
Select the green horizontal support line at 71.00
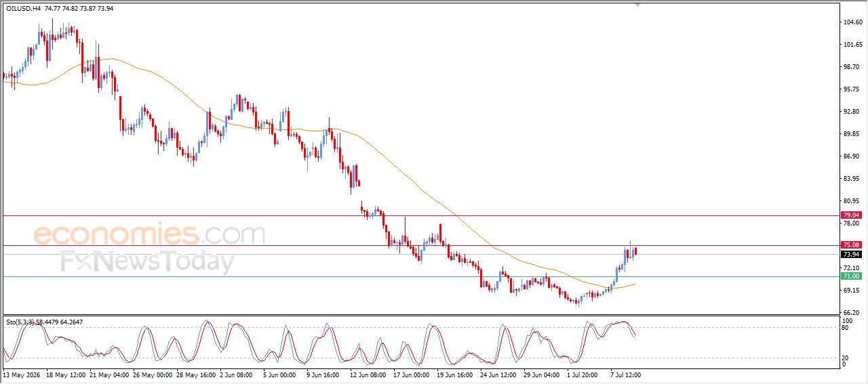click(x=420, y=276)
